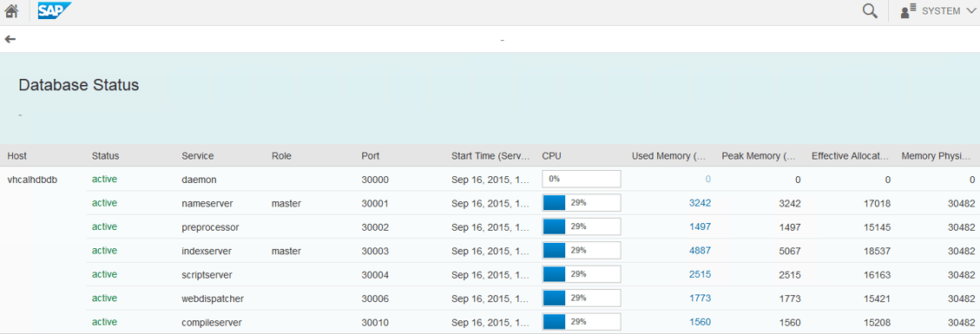This screenshot has width=980, height=334.
Task: Click the daemon CPU 0% progress bar
Action: pos(582,179)
